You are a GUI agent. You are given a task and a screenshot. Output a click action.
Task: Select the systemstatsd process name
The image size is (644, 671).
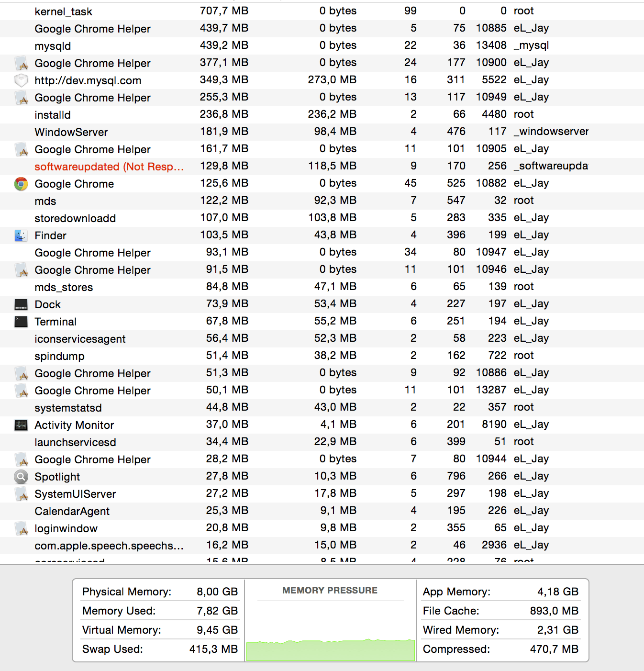[68, 408]
